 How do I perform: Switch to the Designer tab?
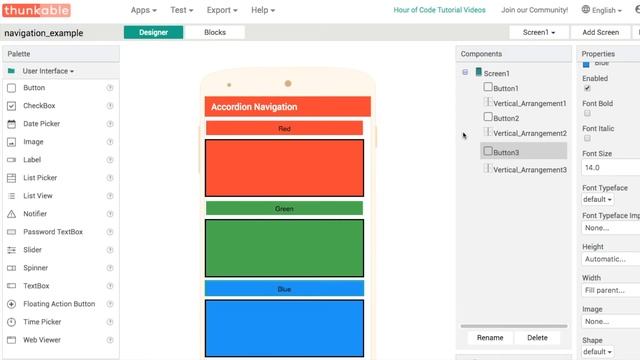click(153, 32)
